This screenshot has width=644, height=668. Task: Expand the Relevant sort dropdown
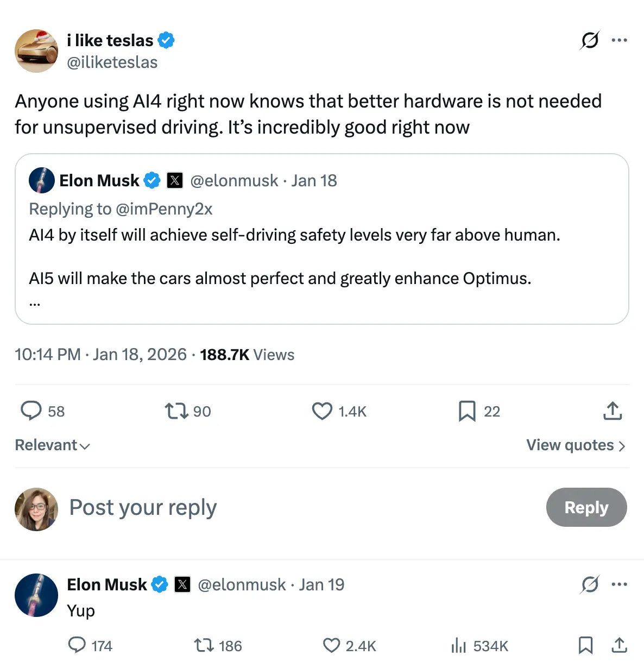tap(53, 445)
